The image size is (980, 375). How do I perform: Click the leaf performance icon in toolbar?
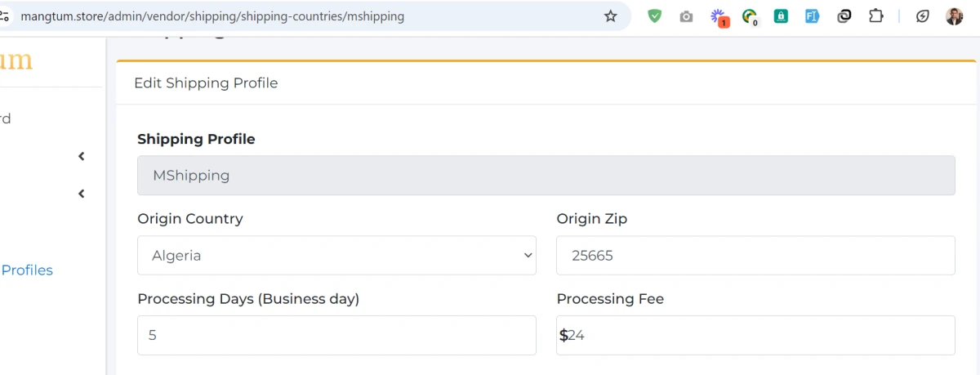pyautogui.click(x=923, y=16)
